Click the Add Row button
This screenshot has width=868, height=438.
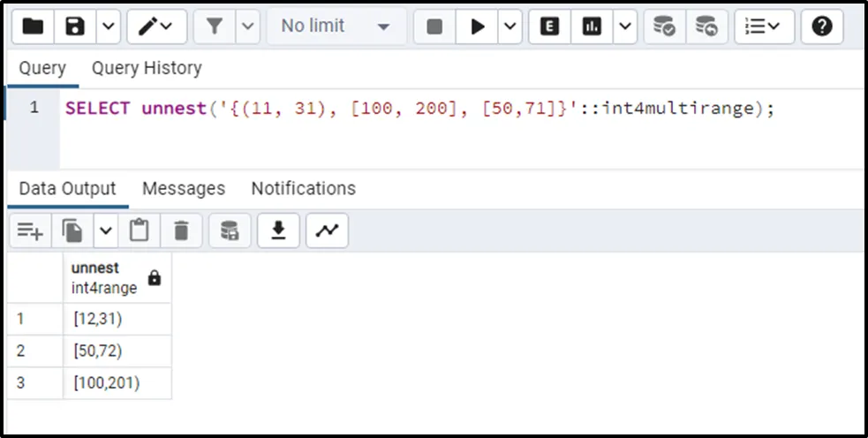(x=30, y=231)
